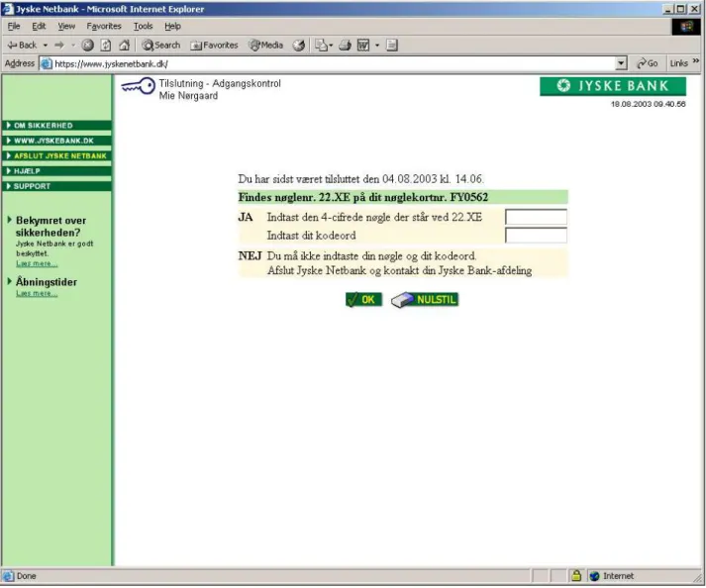706x588 pixels.
Task: Click the Åbningstider heading
Action: click(47, 282)
